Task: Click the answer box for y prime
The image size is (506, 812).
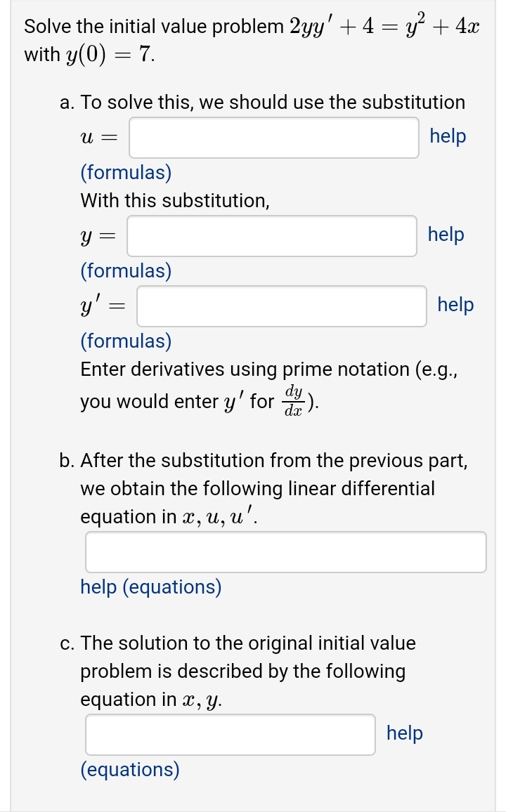Action: [x=281, y=306]
